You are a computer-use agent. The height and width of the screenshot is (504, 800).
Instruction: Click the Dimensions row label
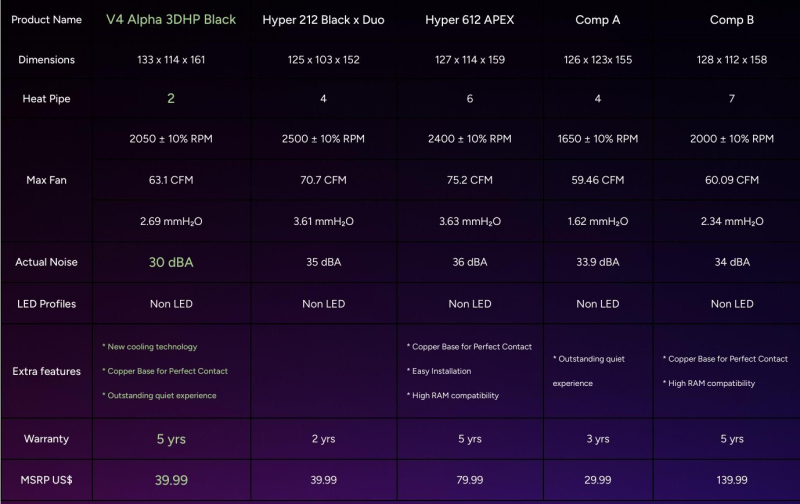pyautogui.click(x=46, y=60)
